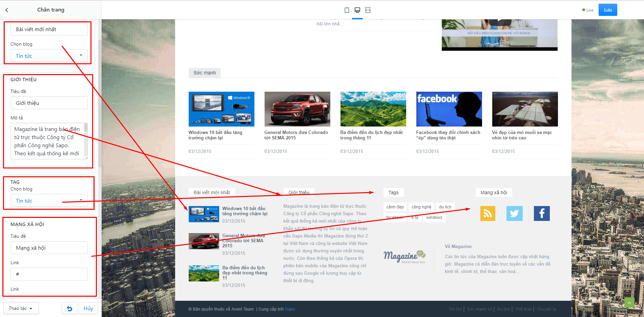Open the red Colorado truck thumbnail in Sức mạnh
Viewport: 644px width, 317px height.
coord(297,109)
